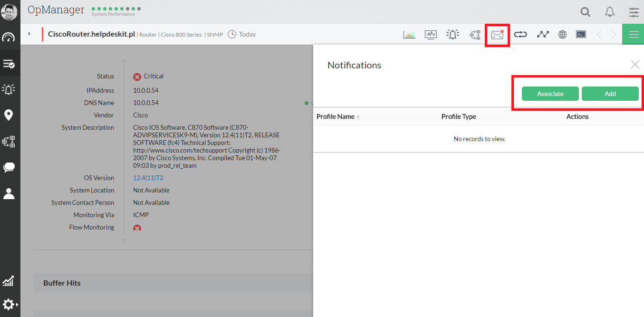Open the notification bell icon
This screenshot has height=317, width=644.
pyautogui.click(x=610, y=12)
